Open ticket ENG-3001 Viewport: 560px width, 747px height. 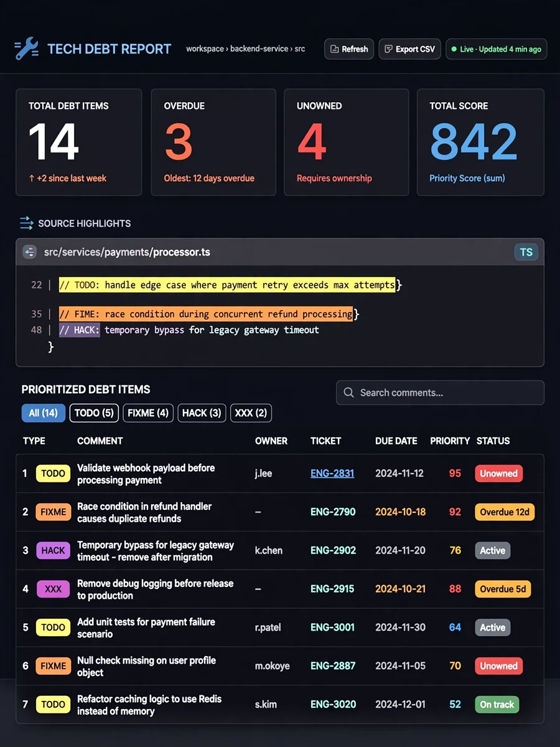coord(332,627)
